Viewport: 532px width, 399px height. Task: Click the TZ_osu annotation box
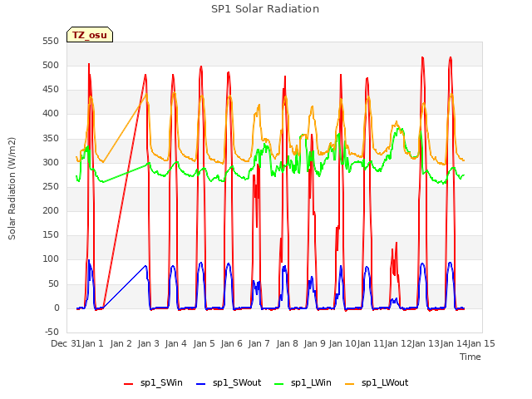(x=90, y=35)
